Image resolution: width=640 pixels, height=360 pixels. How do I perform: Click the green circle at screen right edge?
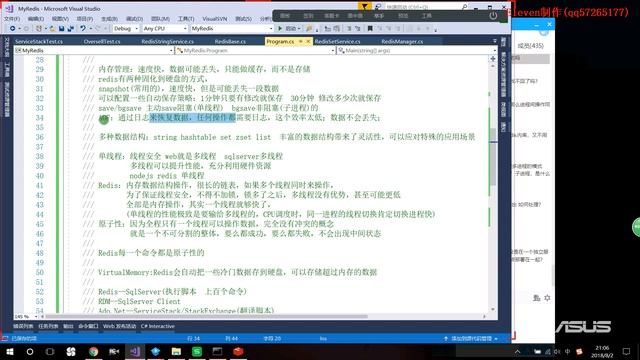[636, 227]
